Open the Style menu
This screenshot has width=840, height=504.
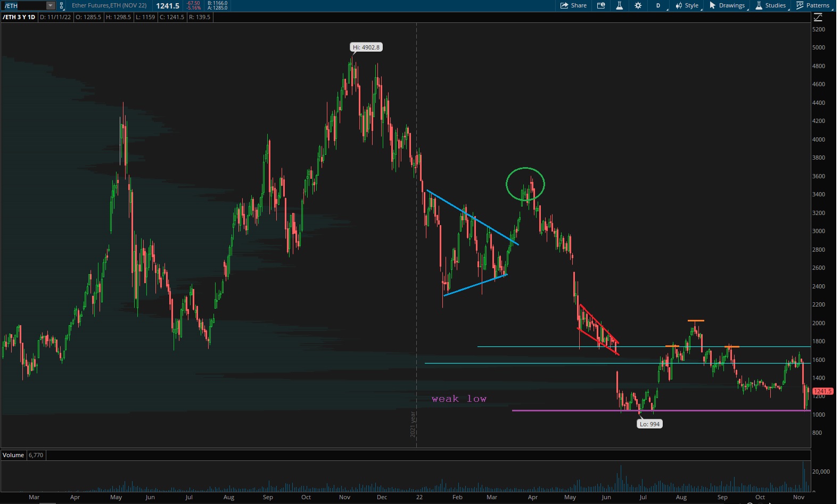[x=688, y=5]
